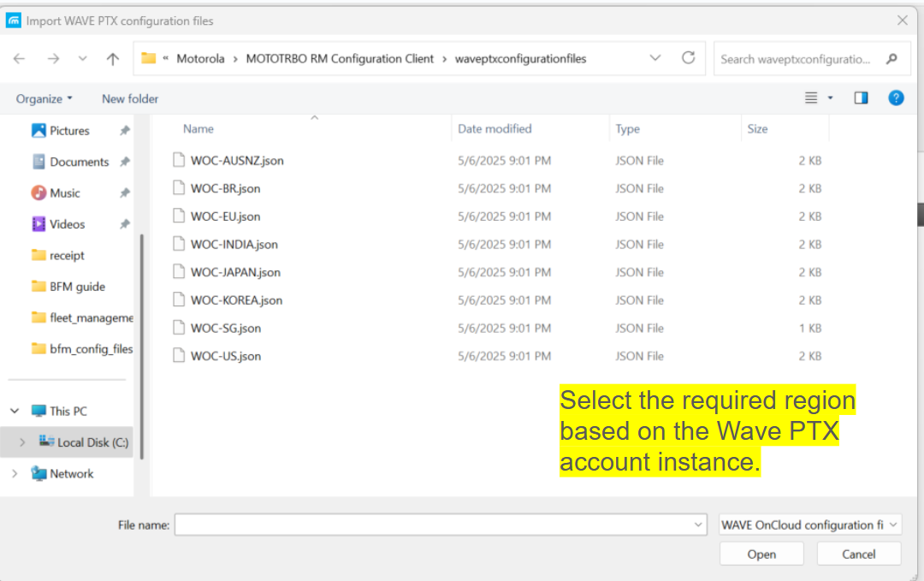Open help with the question mark icon
Screen dimensions: 924x581
coord(896,98)
